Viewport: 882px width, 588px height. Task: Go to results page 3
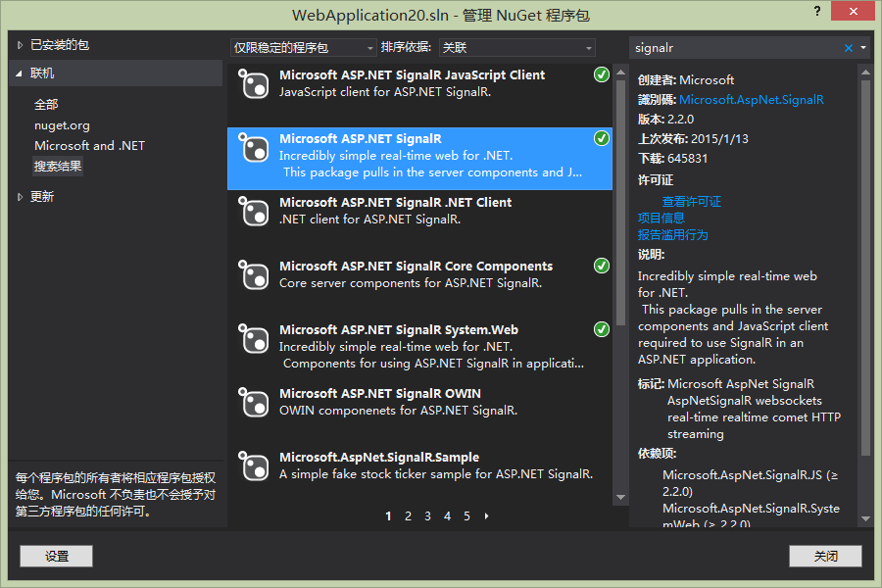point(427,516)
